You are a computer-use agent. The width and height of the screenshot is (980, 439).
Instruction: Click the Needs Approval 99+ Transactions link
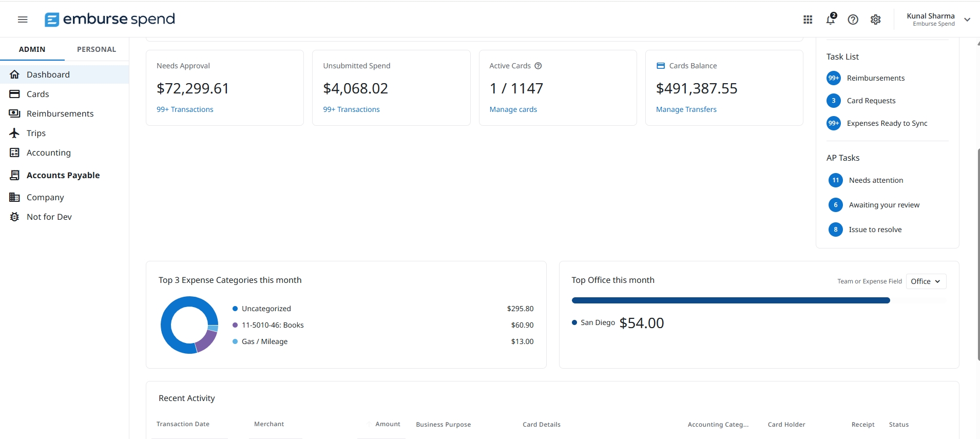[185, 109]
